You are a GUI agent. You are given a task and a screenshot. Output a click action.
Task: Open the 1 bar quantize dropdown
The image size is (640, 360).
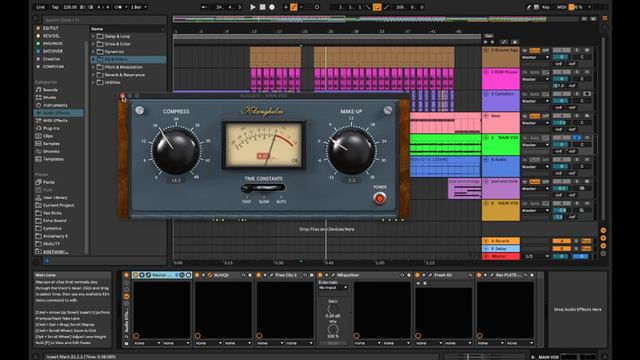pos(139,7)
